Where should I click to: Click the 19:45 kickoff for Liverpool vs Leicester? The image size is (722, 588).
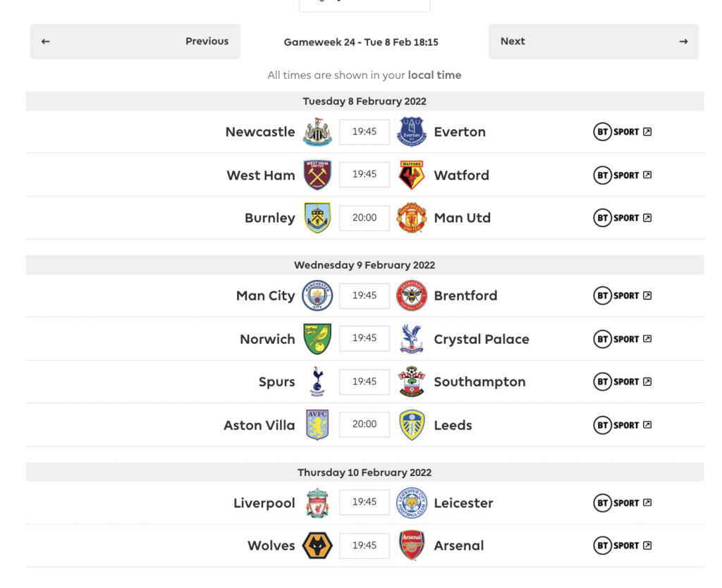[365, 502]
